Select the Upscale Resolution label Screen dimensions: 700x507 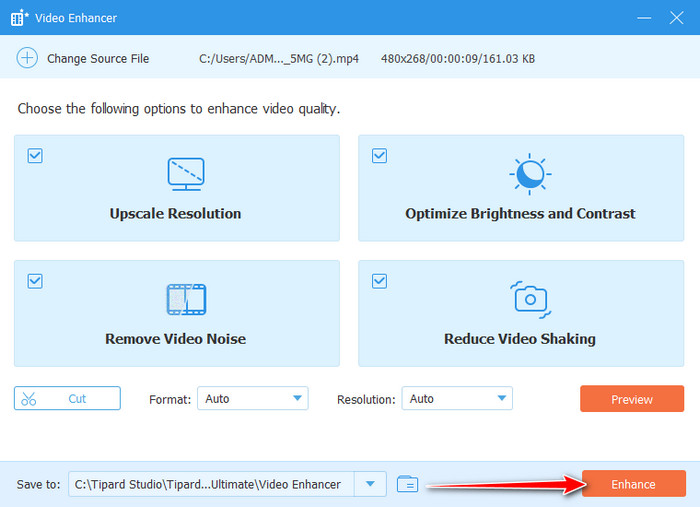pyautogui.click(x=175, y=214)
